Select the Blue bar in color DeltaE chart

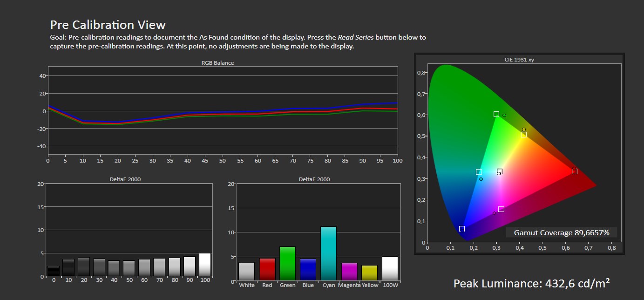pos(308,269)
